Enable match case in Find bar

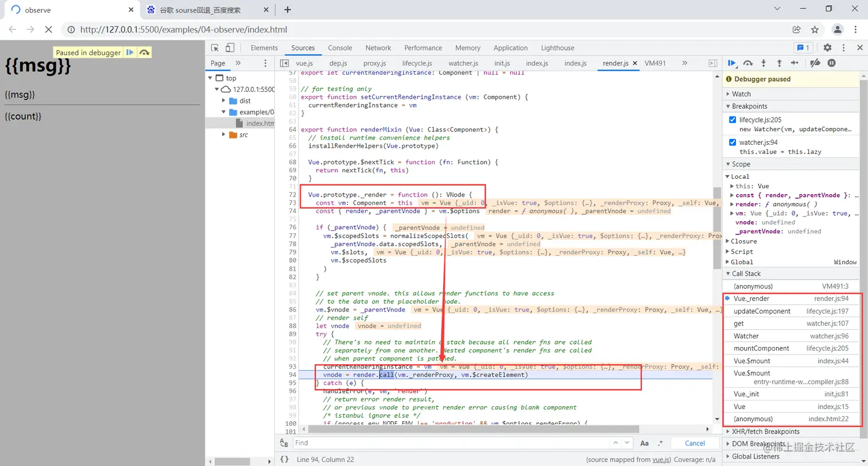pos(645,443)
